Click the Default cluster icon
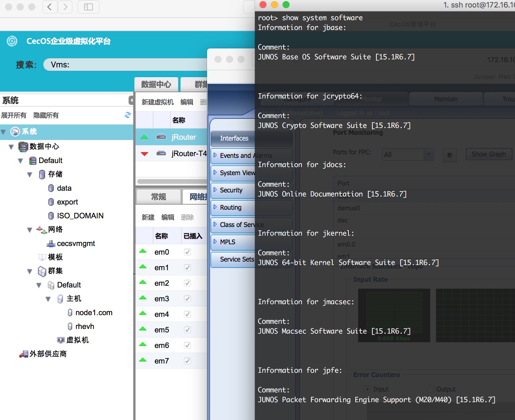The image size is (515, 420). tap(51, 285)
